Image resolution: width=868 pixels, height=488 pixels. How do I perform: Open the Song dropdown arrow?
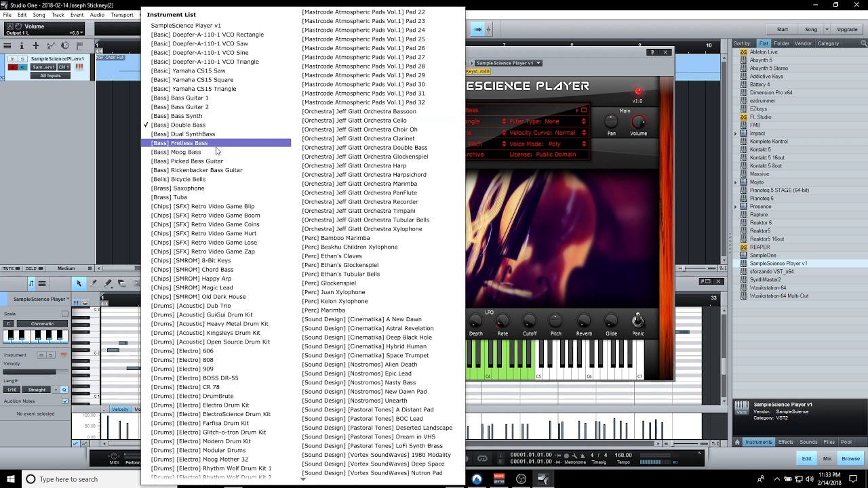pos(827,29)
